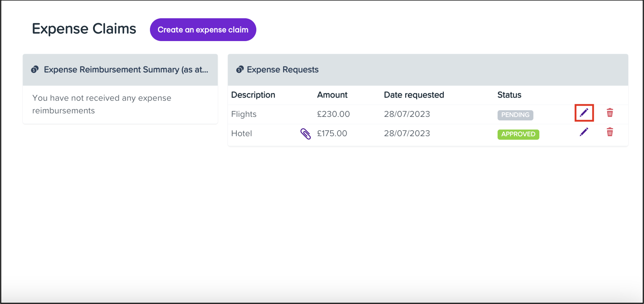Click the £230.00 amount
This screenshot has width=644, height=304.
click(x=333, y=114)
